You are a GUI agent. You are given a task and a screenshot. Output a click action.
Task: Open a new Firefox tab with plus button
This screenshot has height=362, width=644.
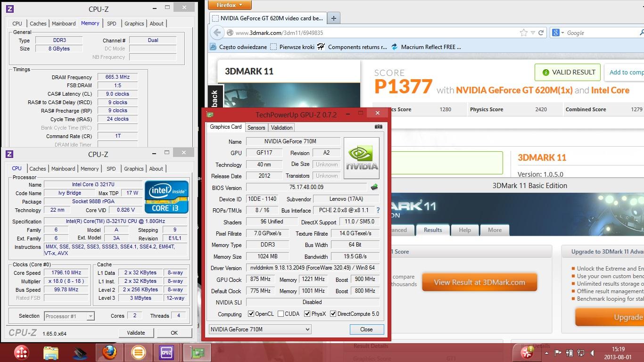pos(333,18)
